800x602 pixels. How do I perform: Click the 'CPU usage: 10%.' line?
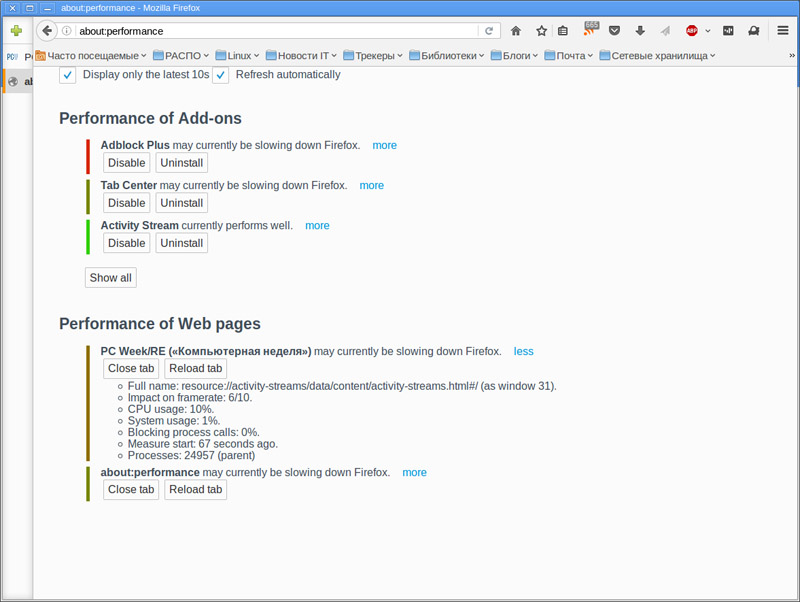tap(171, 409)
